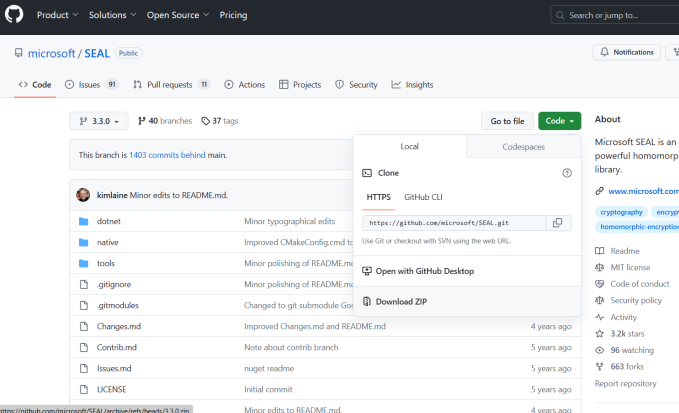Open the Actions tab
Viewport: 679px width, 413px height.
click(x=245, y=85)
